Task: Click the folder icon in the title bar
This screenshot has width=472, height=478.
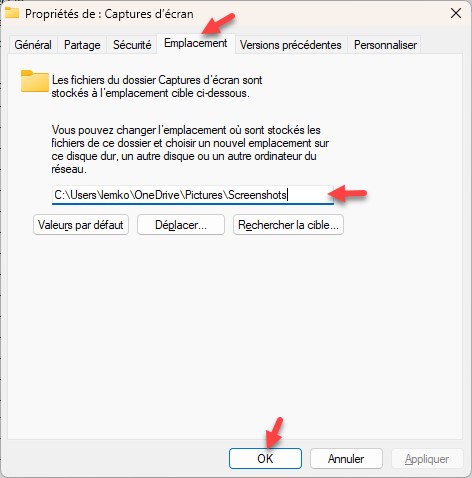Action: [12, 13]
